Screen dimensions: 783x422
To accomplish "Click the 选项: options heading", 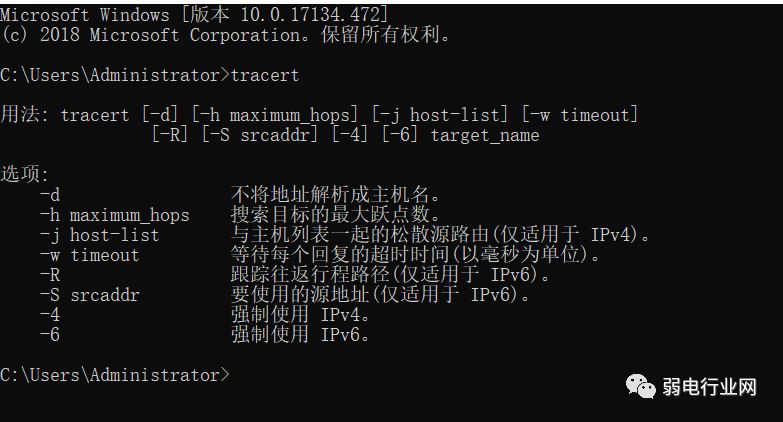I will tap(25, 175).
